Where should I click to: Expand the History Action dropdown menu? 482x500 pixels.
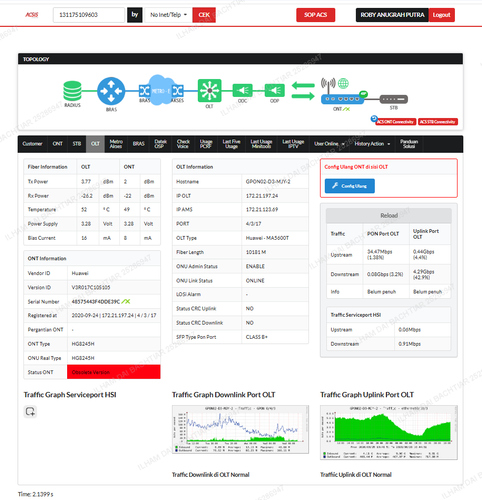[x=372, y=144]
